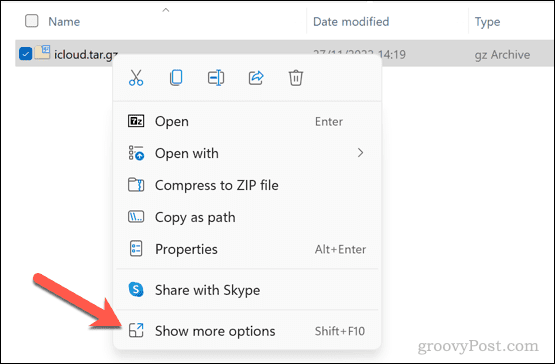Select Open with menu entry
555x364 pixels.
pyautogui.click(x=247, y=153)
